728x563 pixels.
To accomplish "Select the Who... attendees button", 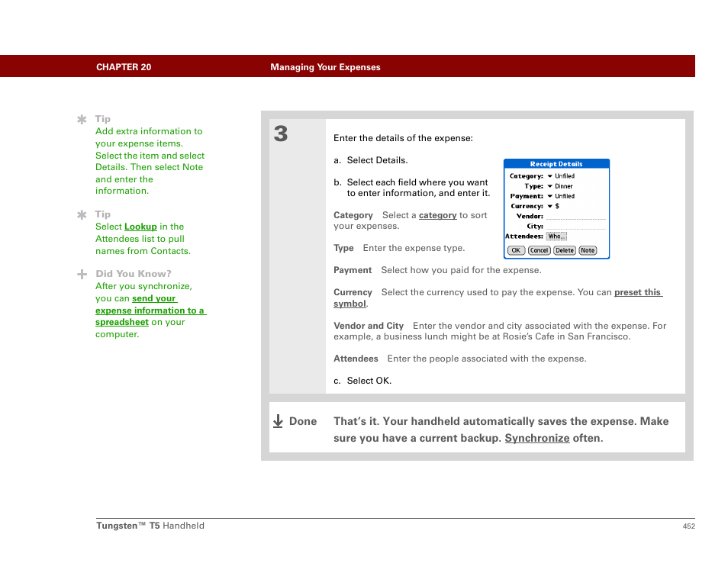I will [x=556, y=236].
